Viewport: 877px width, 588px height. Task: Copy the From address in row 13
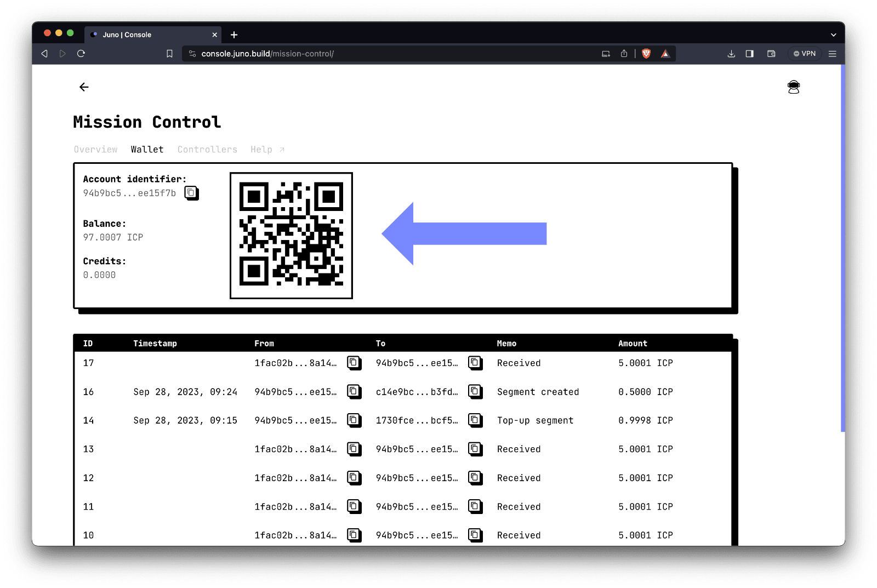coord(354,449)
